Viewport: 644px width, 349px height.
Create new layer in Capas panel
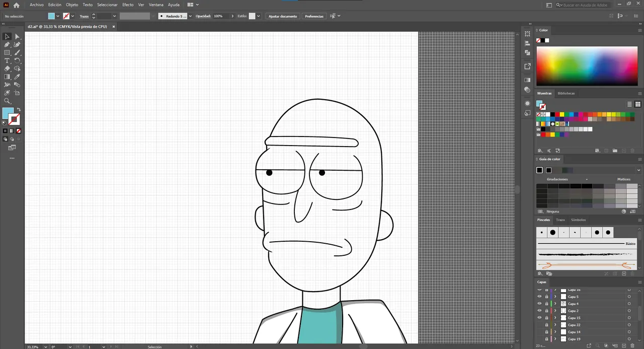tap(623, 345)
